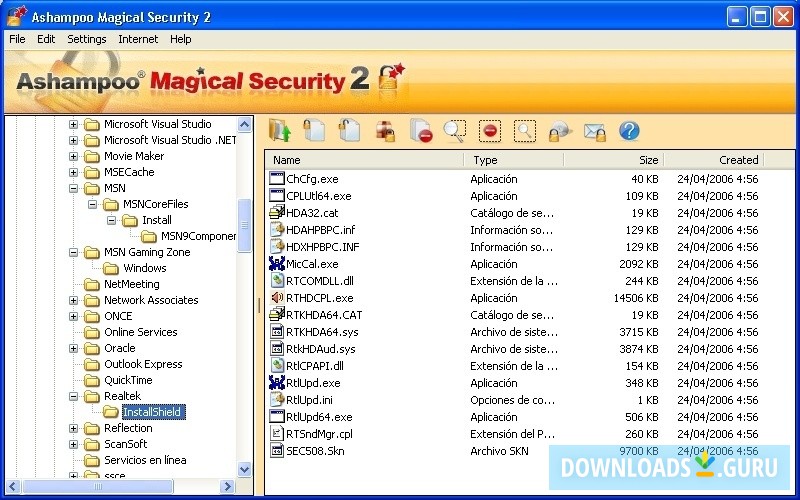
Task: Collapse the MSN folder node
Action: click(73, 188)
